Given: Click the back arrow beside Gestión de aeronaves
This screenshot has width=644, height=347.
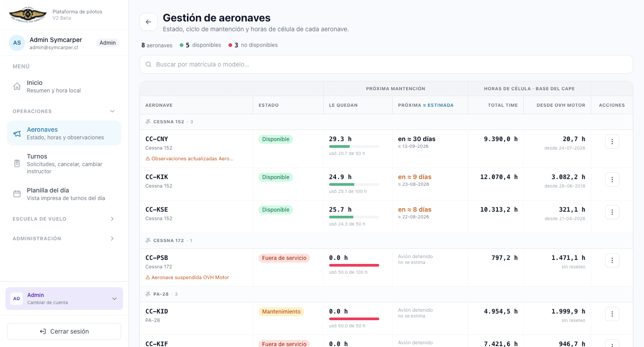Looking at the screenshot, I should click(148, 22).
